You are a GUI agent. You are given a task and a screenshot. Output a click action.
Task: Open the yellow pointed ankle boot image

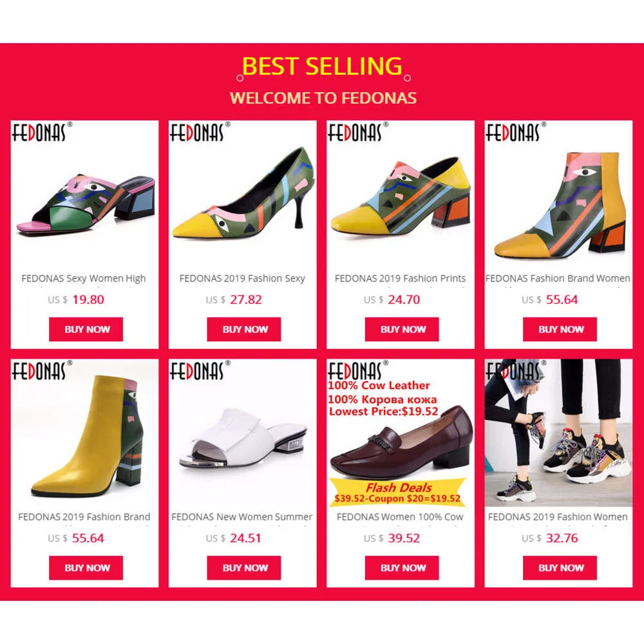pos(84,433)
